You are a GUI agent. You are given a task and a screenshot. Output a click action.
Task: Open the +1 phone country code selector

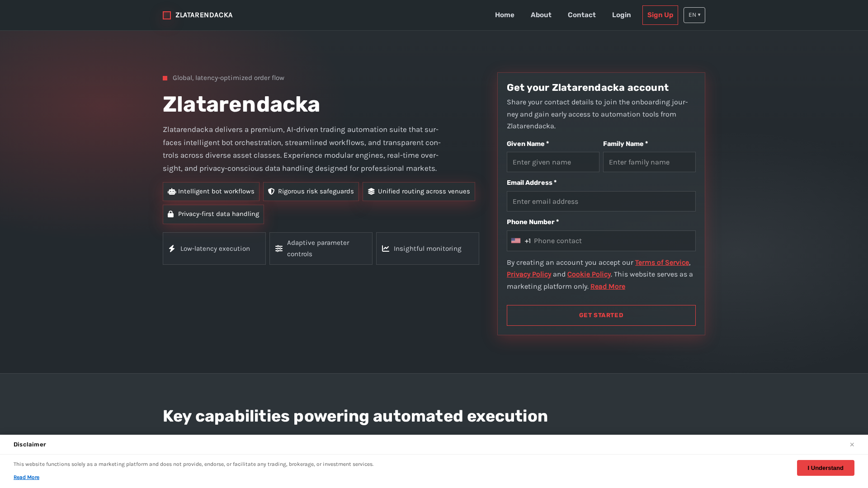click(x=521, y=241)
